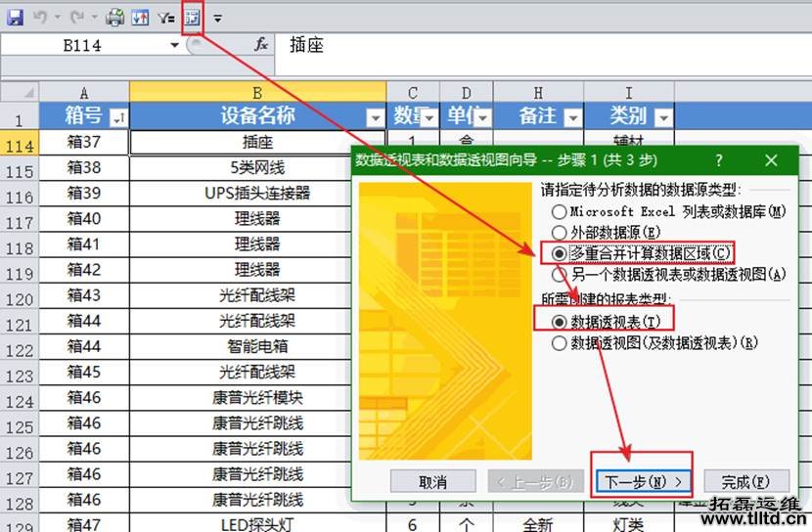Select row header 120

point(20,296)
